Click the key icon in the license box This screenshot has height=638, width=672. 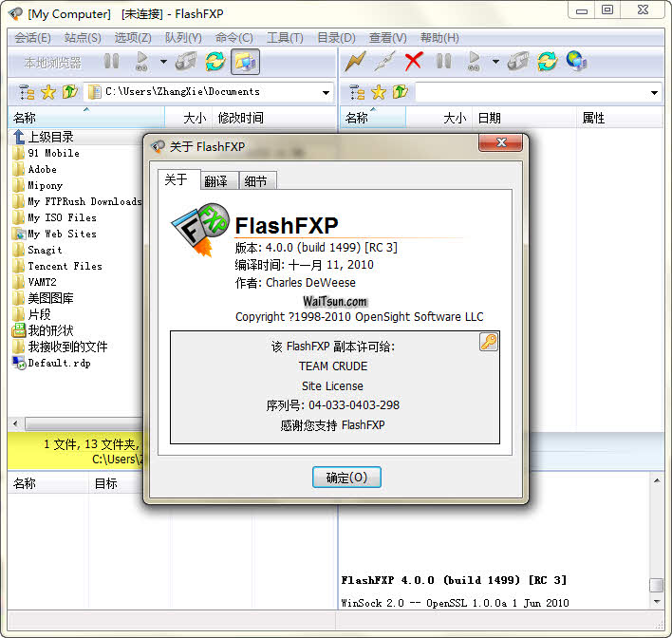(x=489, y=342)
